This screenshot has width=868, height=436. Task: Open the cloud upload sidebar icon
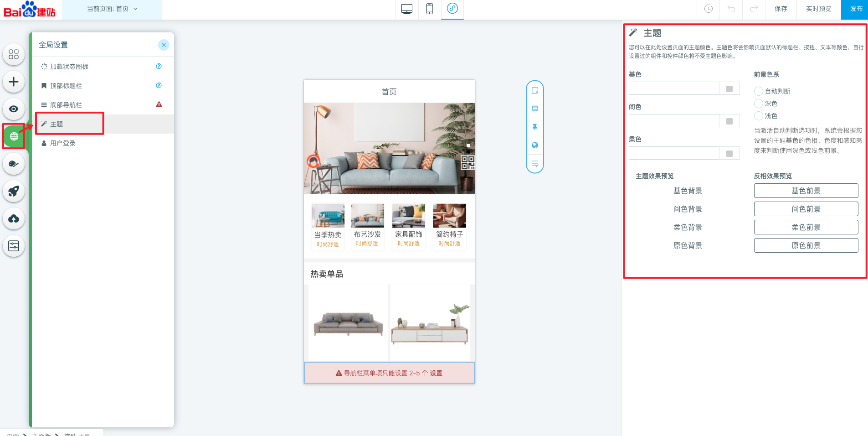[14, 218]
